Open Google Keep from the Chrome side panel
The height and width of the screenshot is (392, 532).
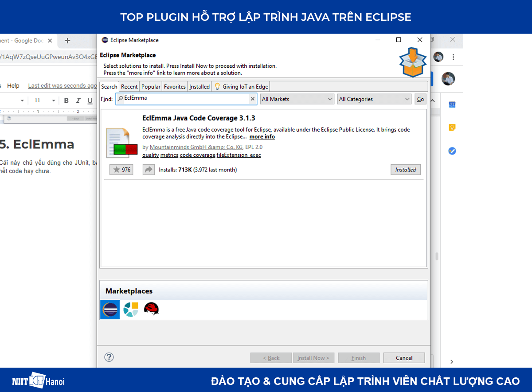point(452,127)
